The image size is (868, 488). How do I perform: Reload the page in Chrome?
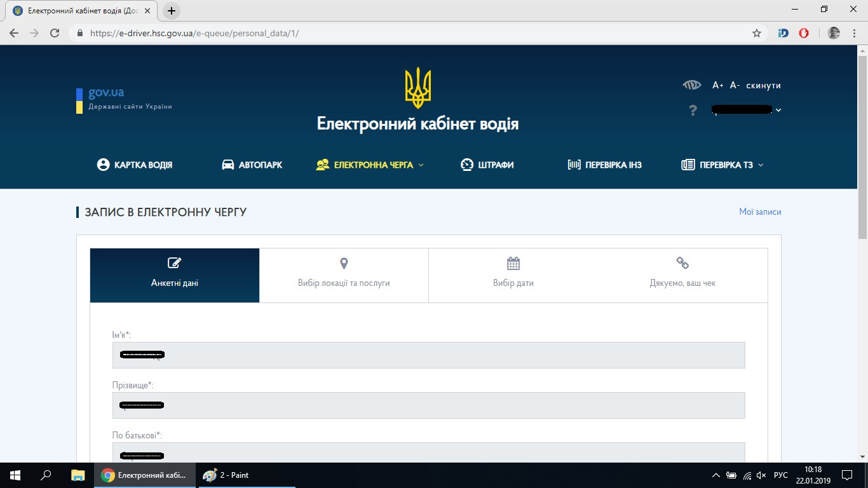click(x=55, y=33)
